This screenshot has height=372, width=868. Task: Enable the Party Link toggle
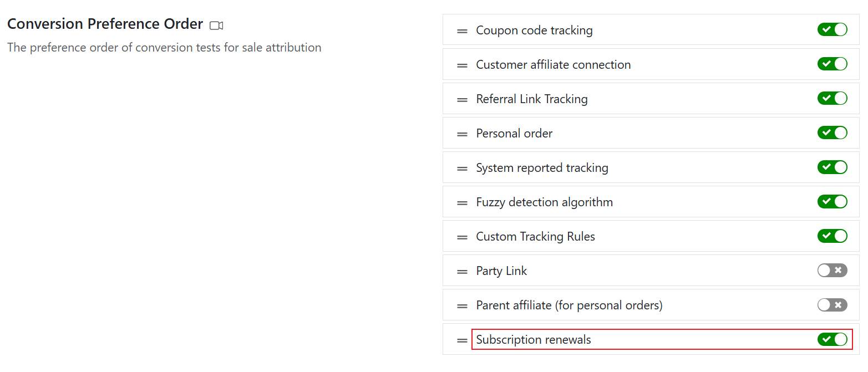pos(832,270)
